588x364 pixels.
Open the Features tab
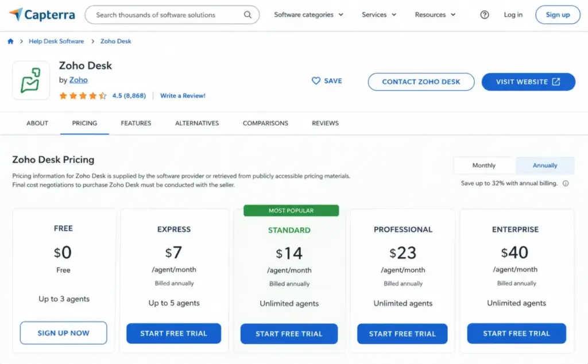tap(136, 123)
